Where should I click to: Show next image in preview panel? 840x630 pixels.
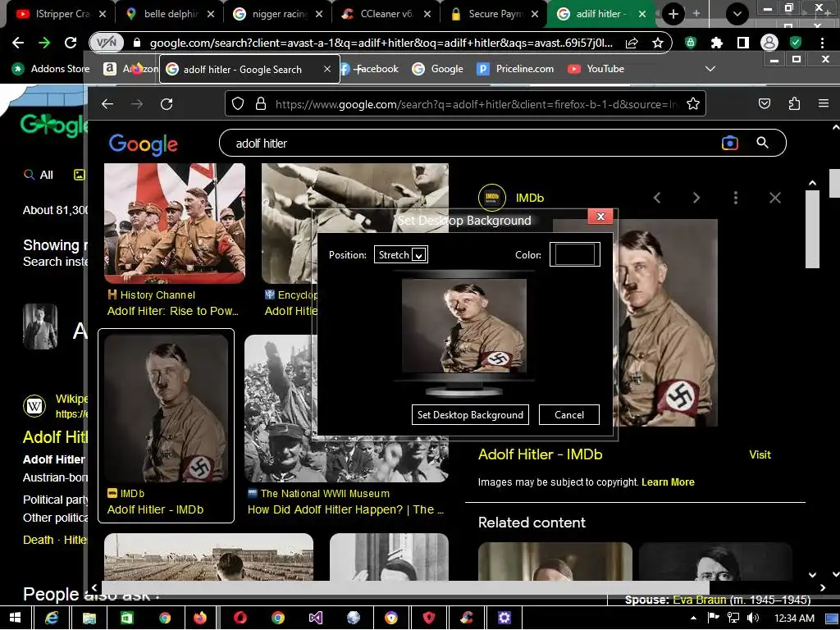(x=696, y=198)
